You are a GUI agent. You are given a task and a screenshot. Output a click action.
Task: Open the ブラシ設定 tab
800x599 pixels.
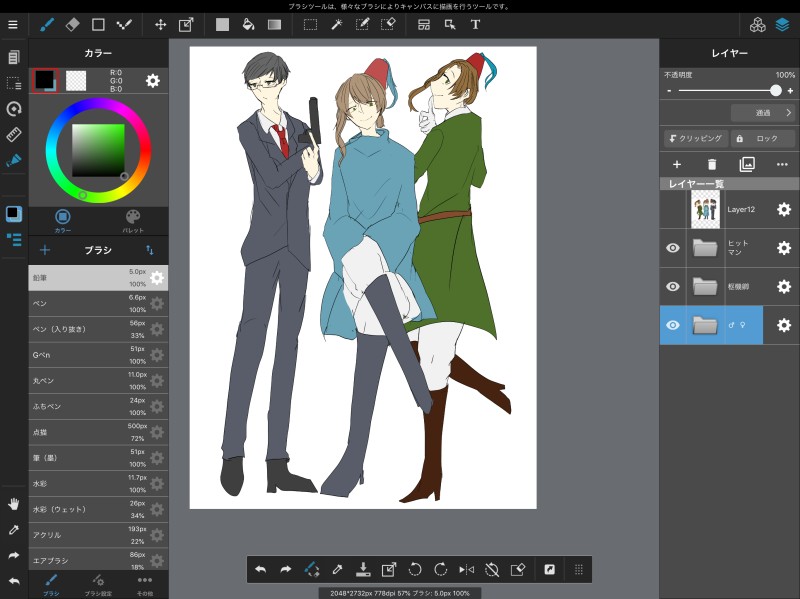(98, 583)
